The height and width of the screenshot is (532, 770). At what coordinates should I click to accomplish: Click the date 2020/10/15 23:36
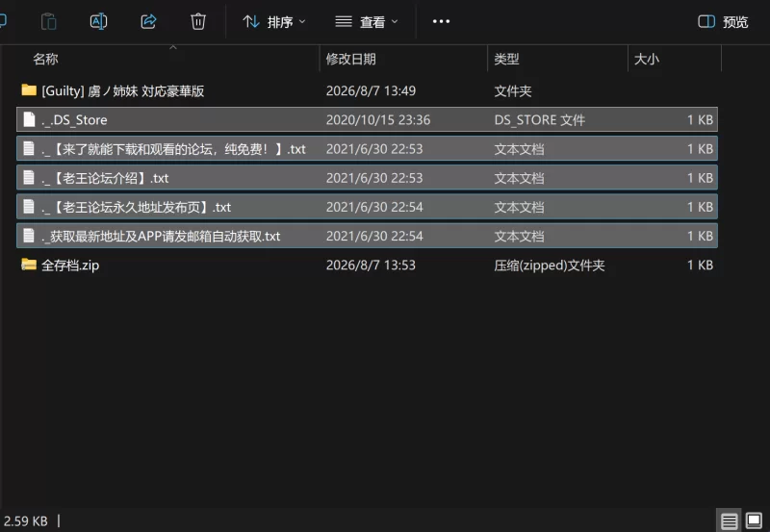378,119
